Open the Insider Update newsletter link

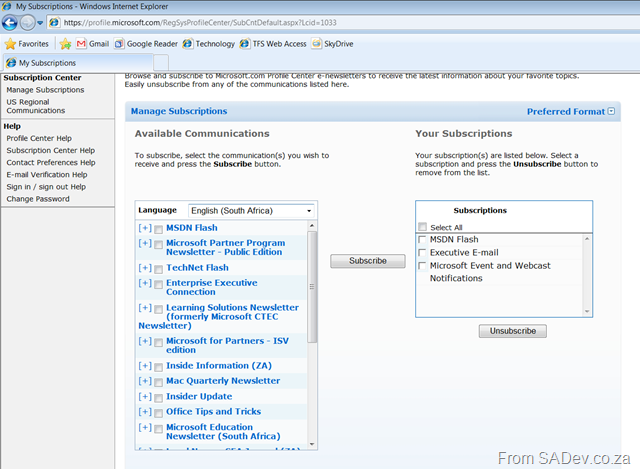[x=199, y=396]
